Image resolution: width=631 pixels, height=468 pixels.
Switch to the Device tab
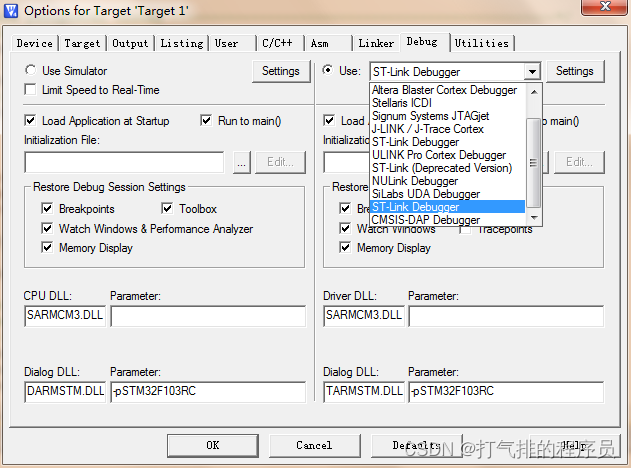[35, 43]
